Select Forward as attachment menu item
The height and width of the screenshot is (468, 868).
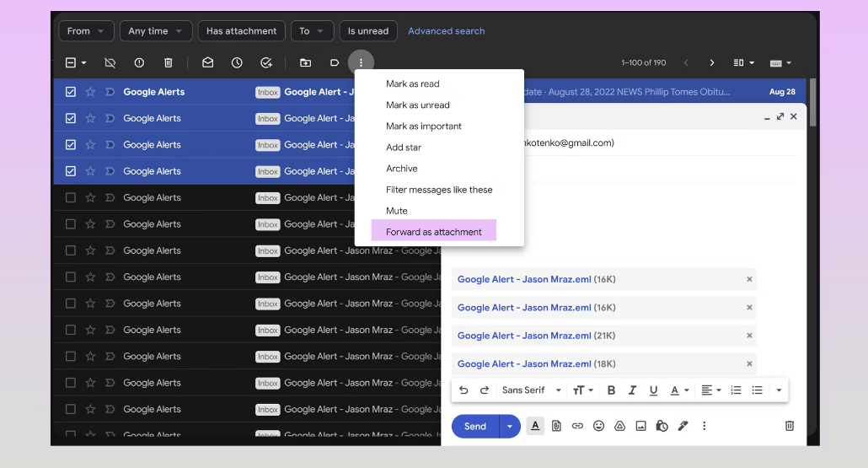click(434, 232)
